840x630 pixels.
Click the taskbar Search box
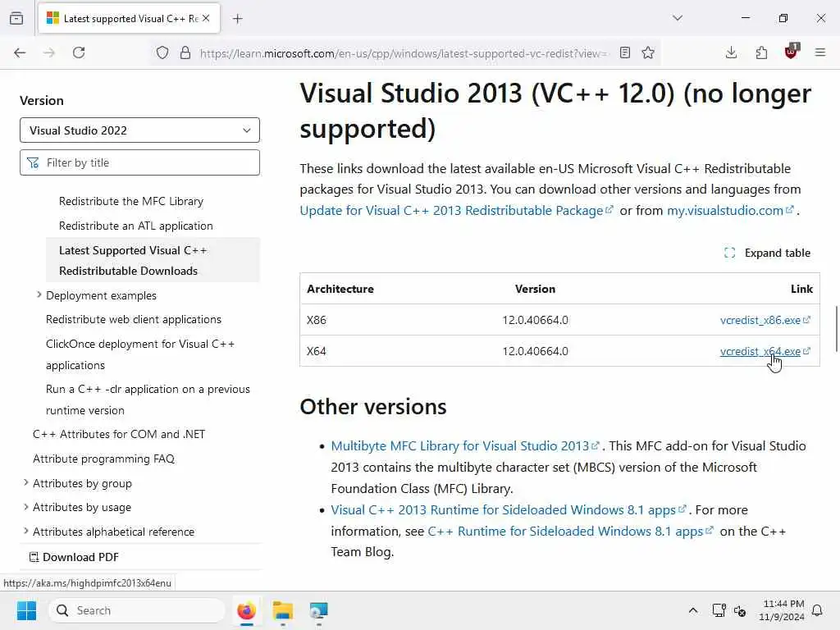point(137,610)
